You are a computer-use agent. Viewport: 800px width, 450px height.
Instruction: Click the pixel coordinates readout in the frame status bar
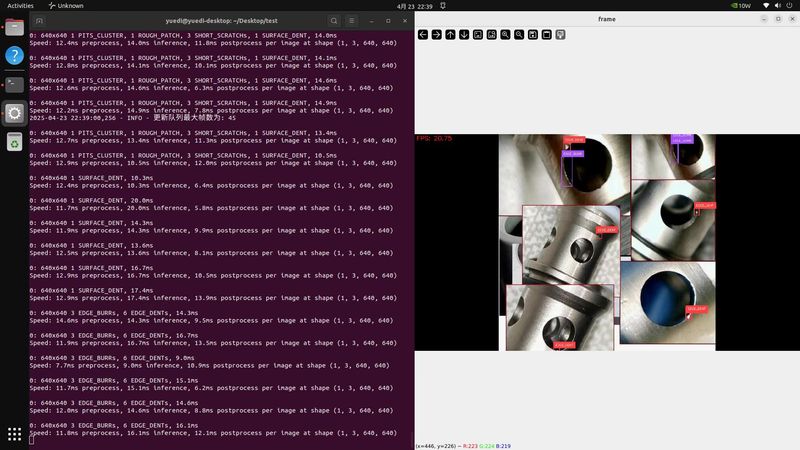pyautogui.click(x=463, y=446)
